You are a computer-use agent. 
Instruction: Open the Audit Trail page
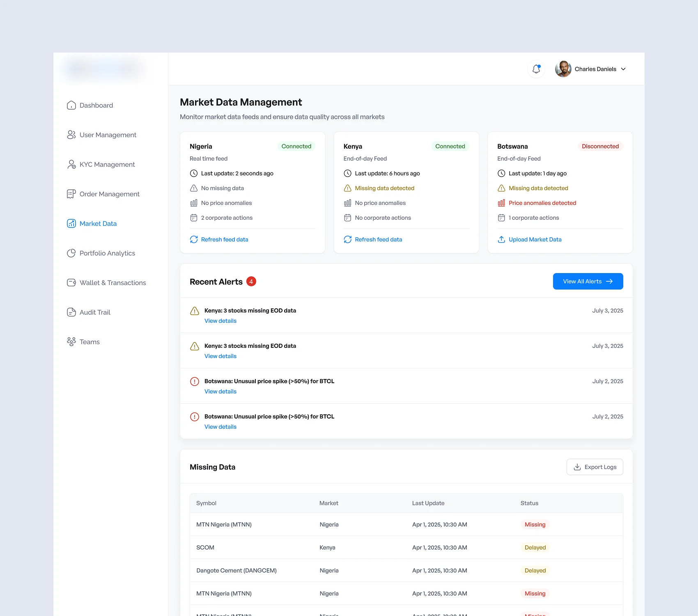pyautogui.click(x=95, y=312)
